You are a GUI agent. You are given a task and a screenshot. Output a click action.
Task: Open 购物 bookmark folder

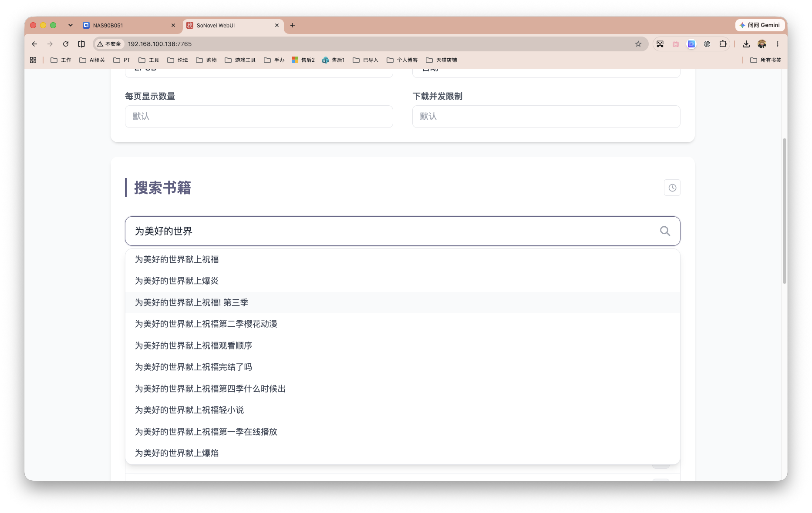206,60
